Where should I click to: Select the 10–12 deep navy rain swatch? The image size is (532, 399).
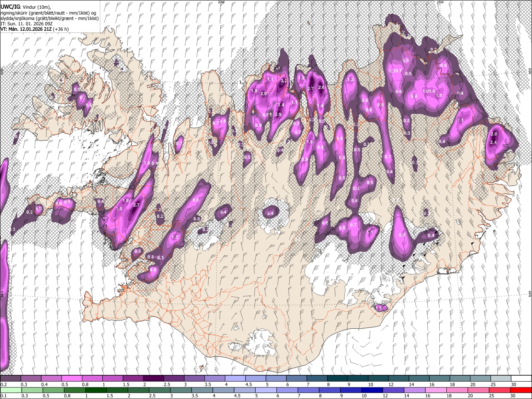[x=372, y=390]
